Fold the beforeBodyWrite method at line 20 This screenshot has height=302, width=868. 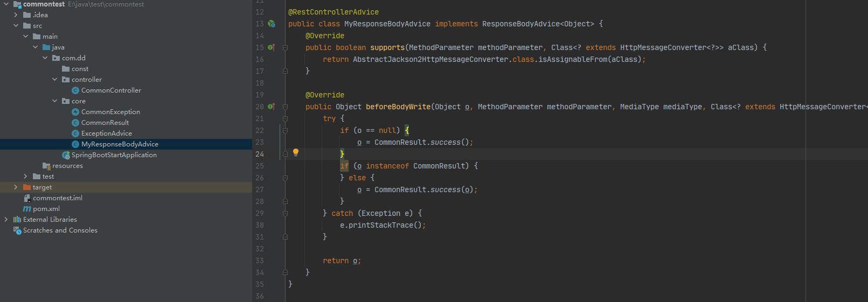pyautogui.click(x=285, y=107)
